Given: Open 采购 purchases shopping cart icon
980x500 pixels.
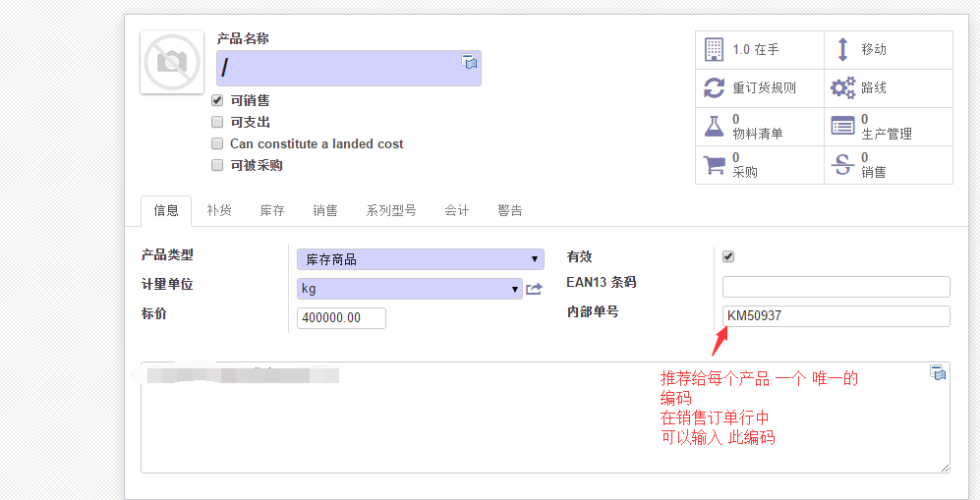Looking at the screenshot, I should [x=714, y=164].
